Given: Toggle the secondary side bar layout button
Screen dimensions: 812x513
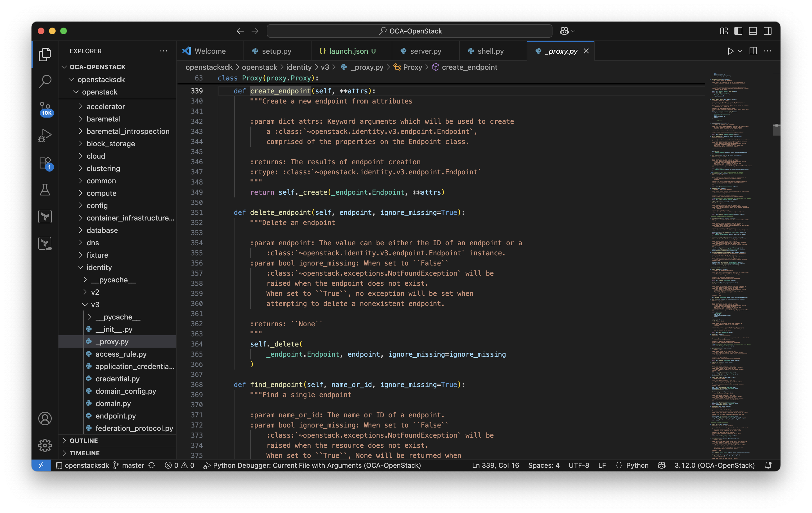Looking at the screenshot, I should pyautogui.click(x=768, y=31).
